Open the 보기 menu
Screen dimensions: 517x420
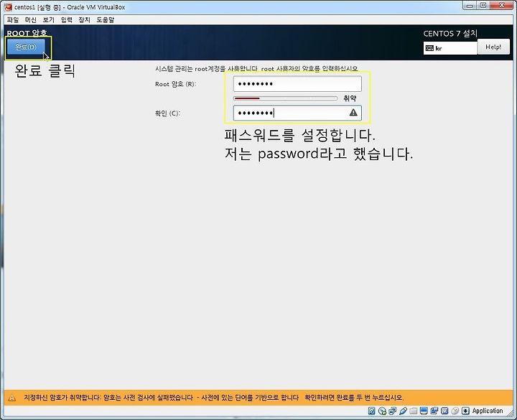pos(49,20)
